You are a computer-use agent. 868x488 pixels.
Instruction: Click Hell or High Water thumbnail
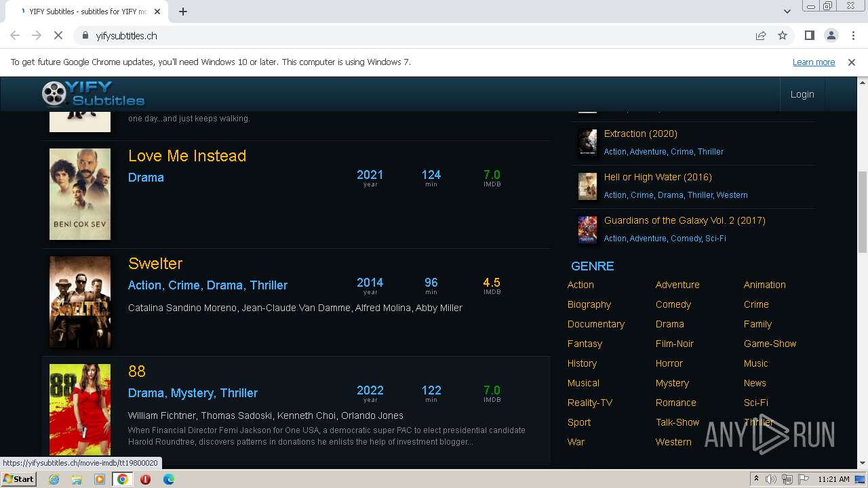(587, 186)
